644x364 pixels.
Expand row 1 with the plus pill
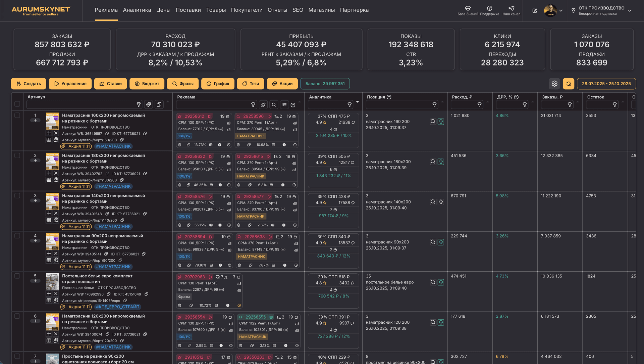pyautogui.click(x=35, y=120)
